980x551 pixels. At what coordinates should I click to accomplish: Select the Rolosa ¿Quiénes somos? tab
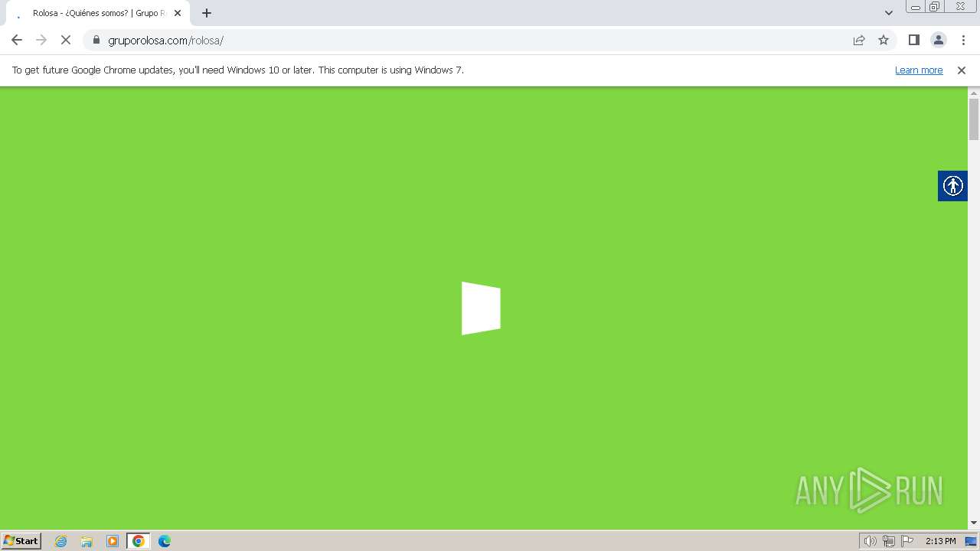[x=97, y=13]
